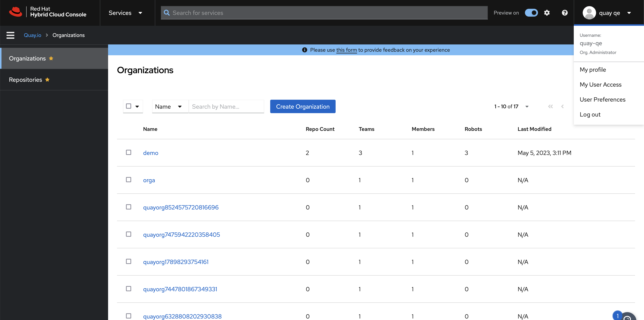Go to first page double-arrow icon
The height and width of the screenshot is (320, 644).
pos(550,106)
